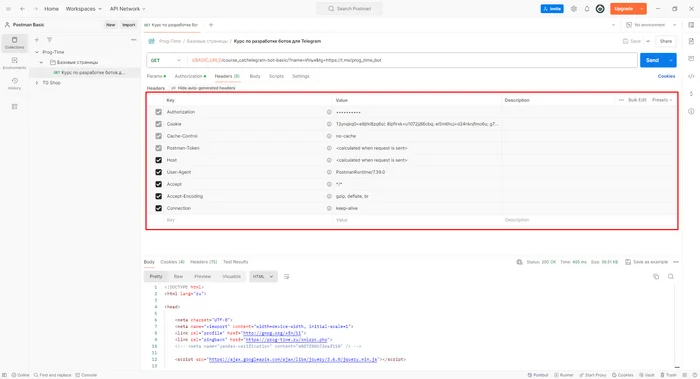Click the network globe icon beside Status
This screenshot has height=379, width=700.
click(x=519, y=262)
